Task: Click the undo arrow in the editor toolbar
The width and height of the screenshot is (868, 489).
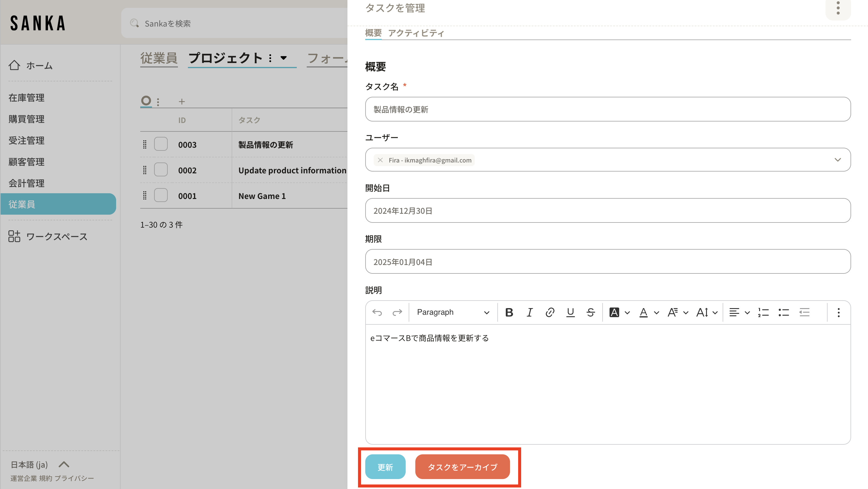Action: 377,313
